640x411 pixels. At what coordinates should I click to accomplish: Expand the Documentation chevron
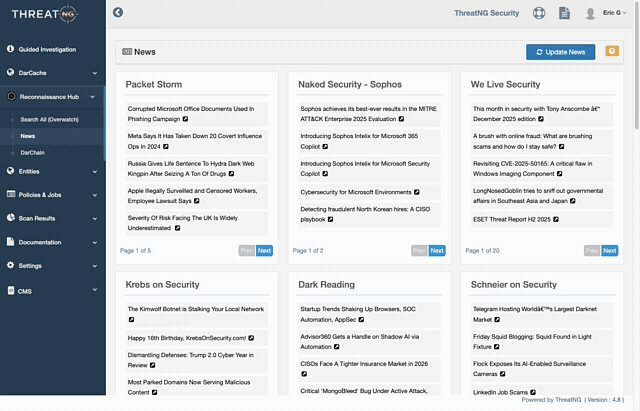click(x=95, y=242)
